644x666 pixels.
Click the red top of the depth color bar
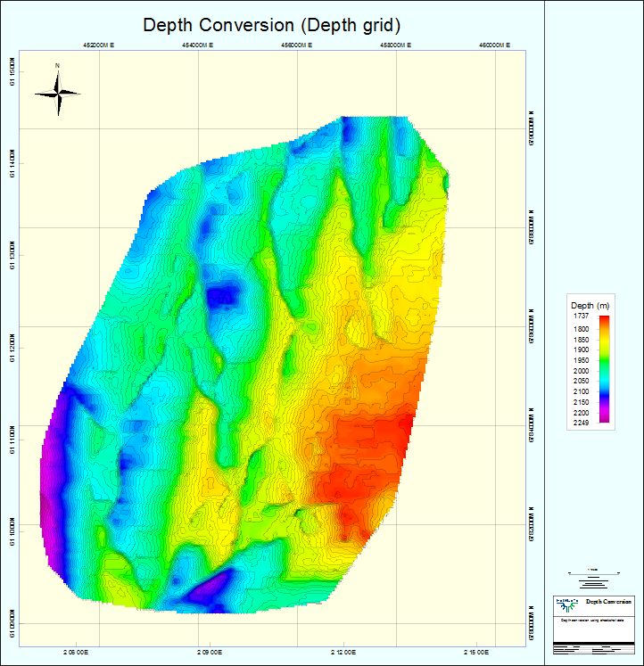pos(604,321)
